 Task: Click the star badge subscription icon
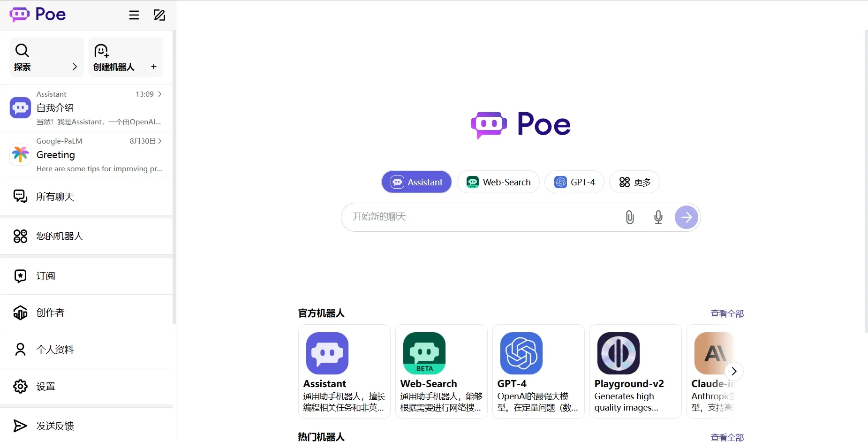tap(20, 276)
